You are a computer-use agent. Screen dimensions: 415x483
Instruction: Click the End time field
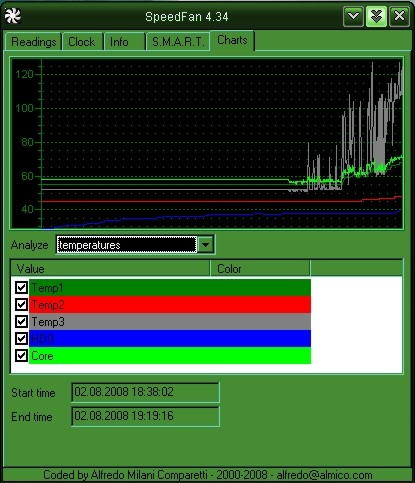coord(145,416)
